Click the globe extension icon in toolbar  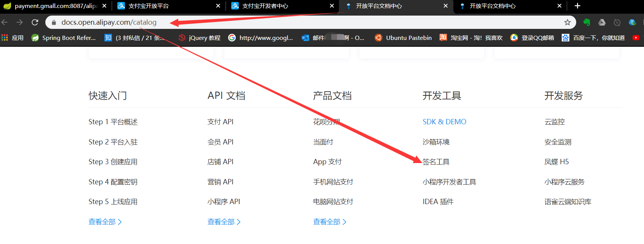632,22
